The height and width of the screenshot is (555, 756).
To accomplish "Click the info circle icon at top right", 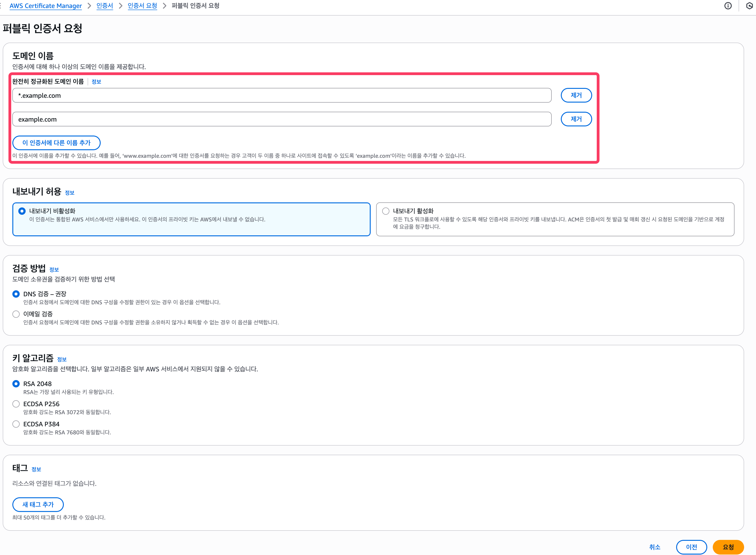I will [x=728, y=6].
